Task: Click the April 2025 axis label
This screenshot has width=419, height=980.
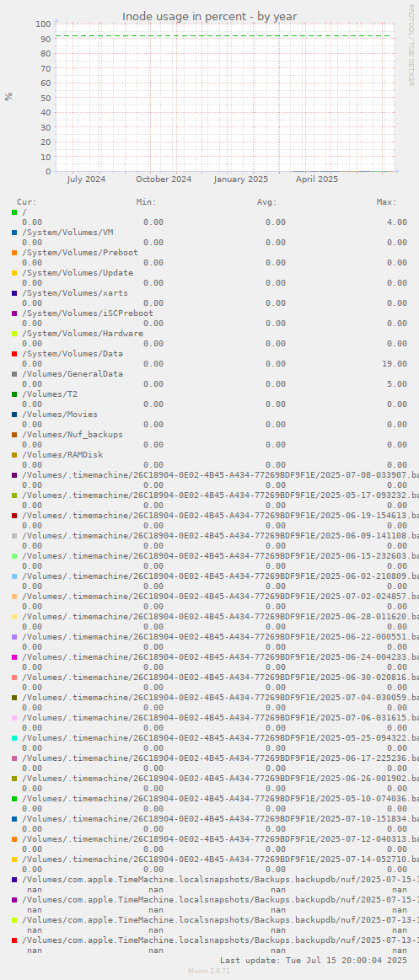Action: (317, 179)
